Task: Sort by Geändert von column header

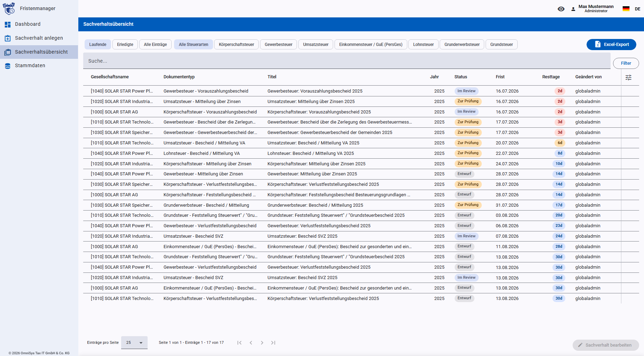Action: (588, 77)
